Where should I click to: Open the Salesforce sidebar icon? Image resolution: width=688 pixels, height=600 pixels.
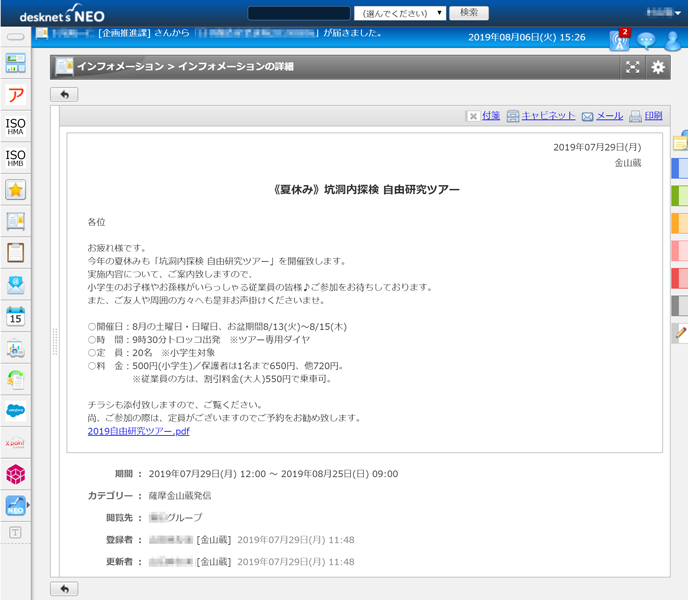point(16,410)
